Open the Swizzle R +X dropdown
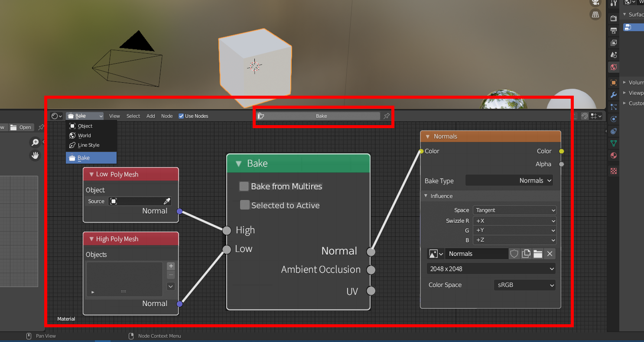Viewport: 644px width, 342px height. (514, 221)
